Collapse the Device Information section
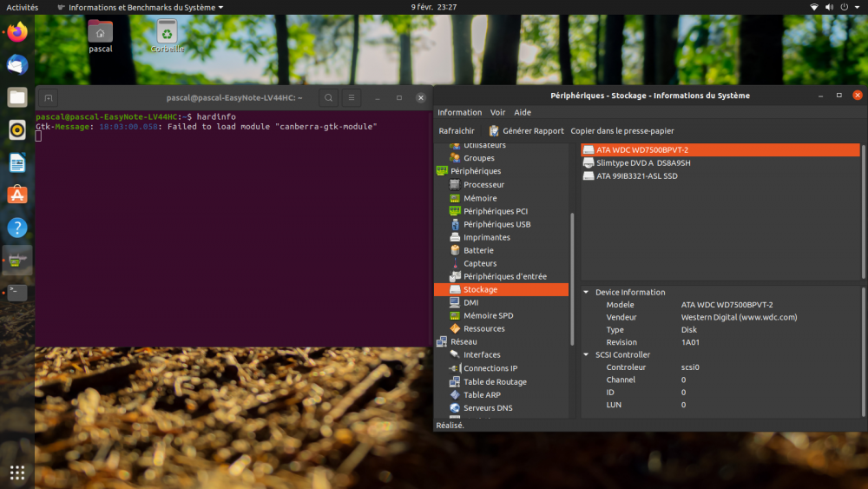 586,293
